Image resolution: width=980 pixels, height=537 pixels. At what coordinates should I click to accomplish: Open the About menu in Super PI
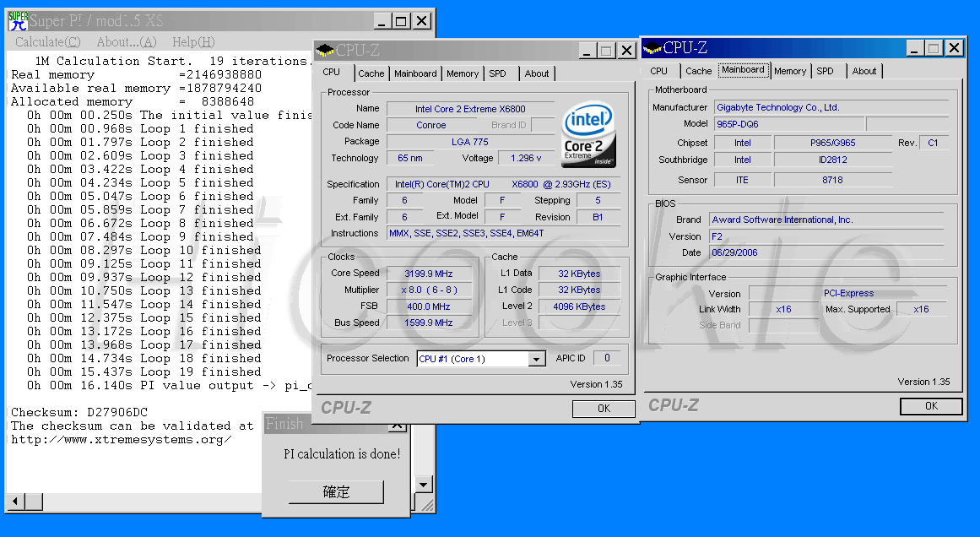[x=126, y=41]
